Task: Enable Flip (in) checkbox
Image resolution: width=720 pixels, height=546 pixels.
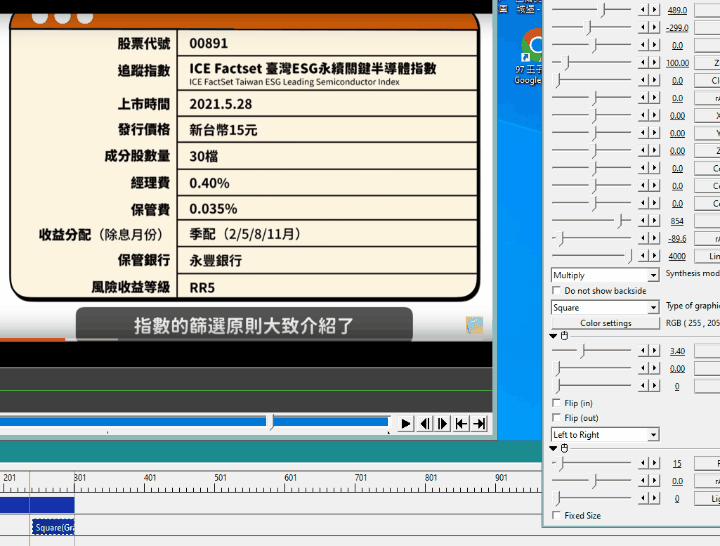Action: point(557,403)
